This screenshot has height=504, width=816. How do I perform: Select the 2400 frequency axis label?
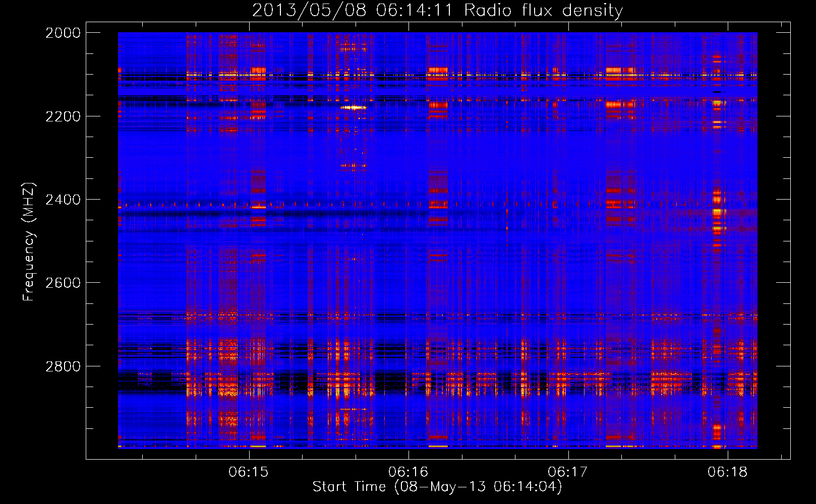(63, 200)
